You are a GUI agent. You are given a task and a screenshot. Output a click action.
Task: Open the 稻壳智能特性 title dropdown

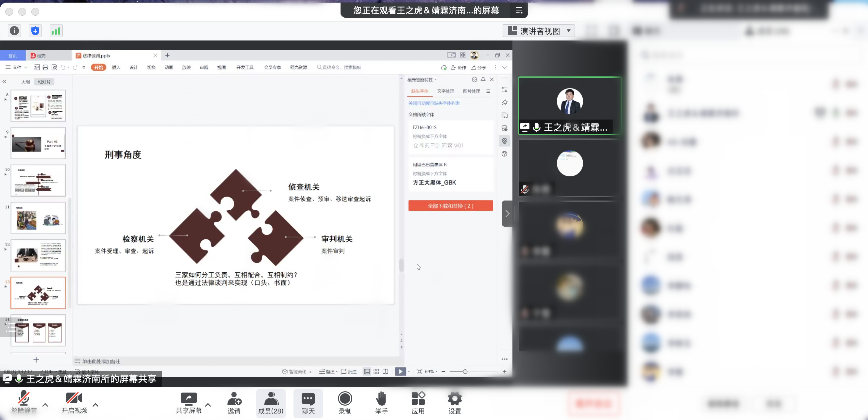pyautogui.click(x=422, y=80)
